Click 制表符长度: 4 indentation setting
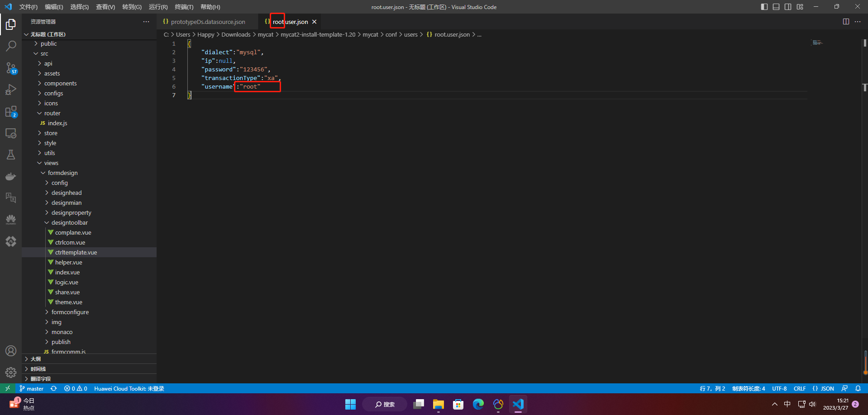Screen dimensions: 868x415 click(749, 388)
